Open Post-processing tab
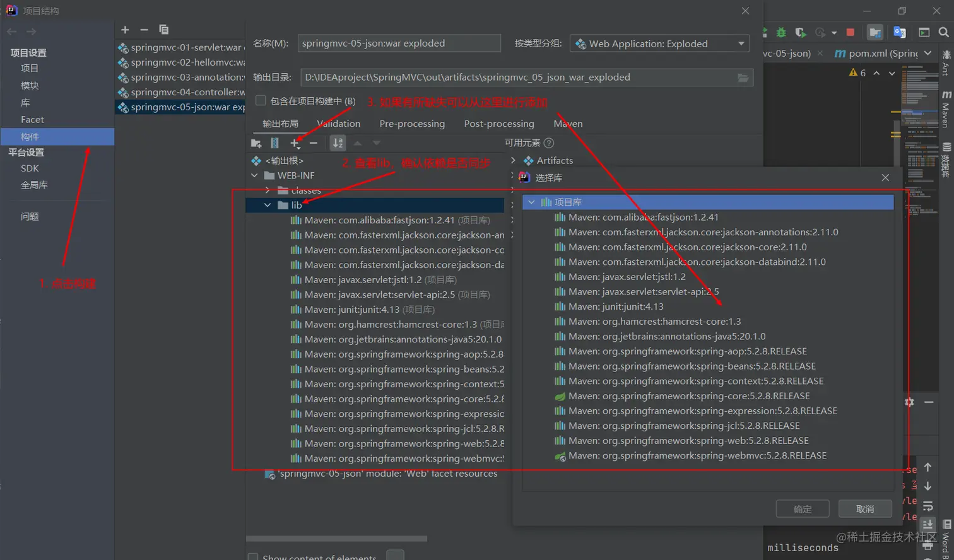 [x=499, y=124]
